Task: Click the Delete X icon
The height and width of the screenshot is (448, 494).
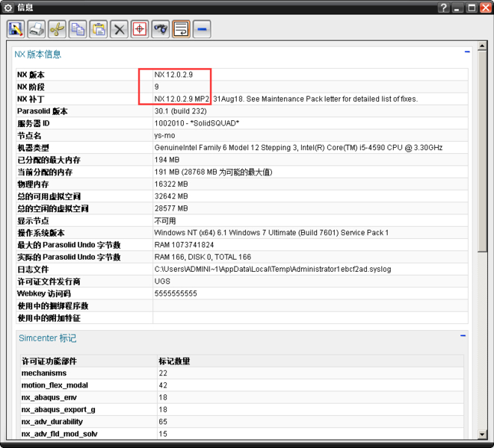Action: (x=119, y=30)
